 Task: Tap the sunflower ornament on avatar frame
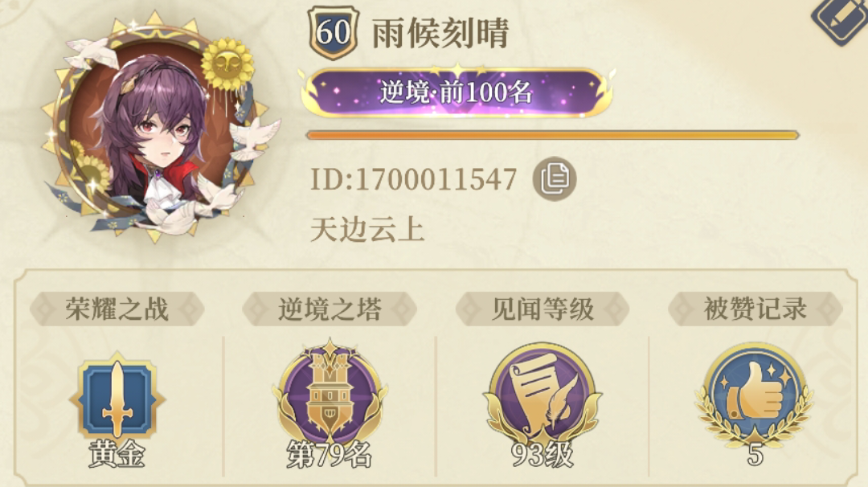click(227, 63)
